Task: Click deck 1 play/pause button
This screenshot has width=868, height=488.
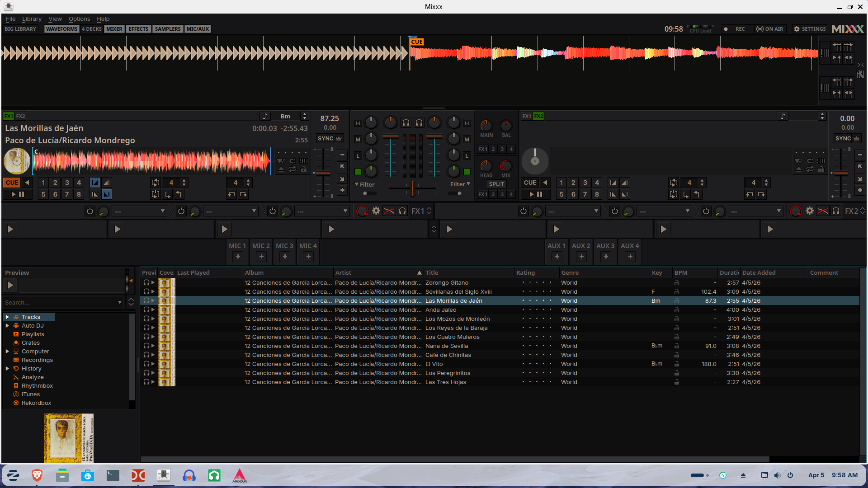Action: (17, 194)
